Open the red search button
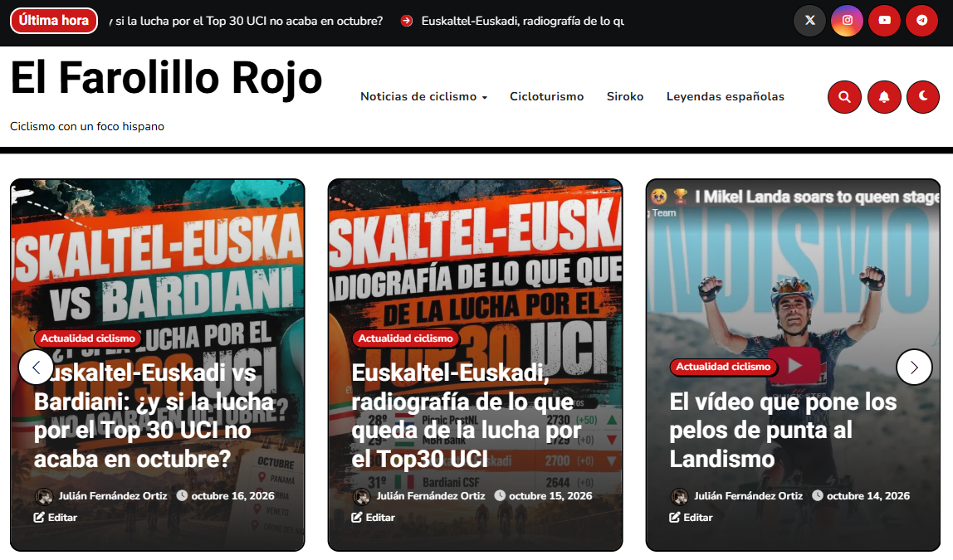 (x=844, y=96)
